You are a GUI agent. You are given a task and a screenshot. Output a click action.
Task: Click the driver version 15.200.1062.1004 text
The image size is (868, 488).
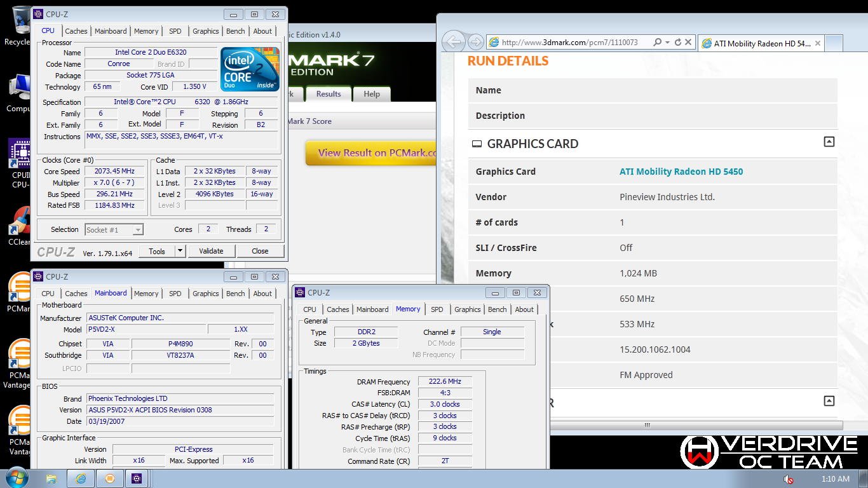[x=655, y=349]
